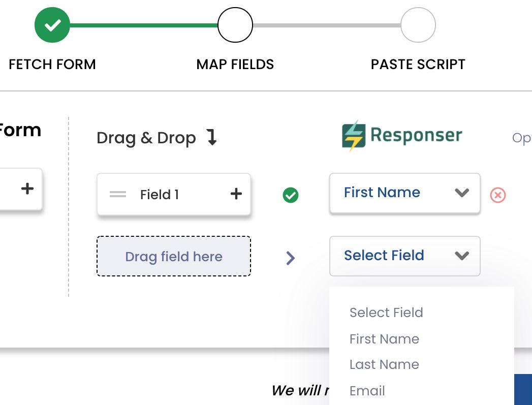
Task: Click the plus icon on the left form panel
Action: tap(26, 189)
